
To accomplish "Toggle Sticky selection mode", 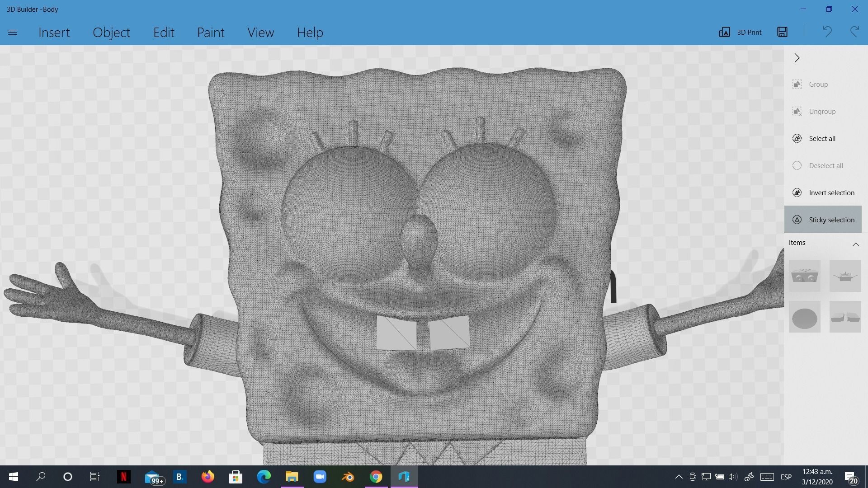I will click(x=823, y=220).
